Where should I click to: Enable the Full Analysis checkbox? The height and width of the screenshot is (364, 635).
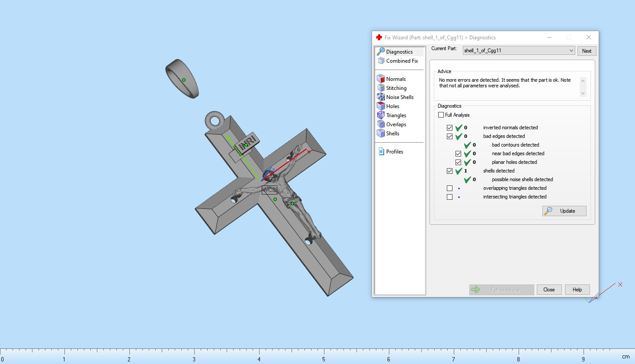[x=441, y=115]
